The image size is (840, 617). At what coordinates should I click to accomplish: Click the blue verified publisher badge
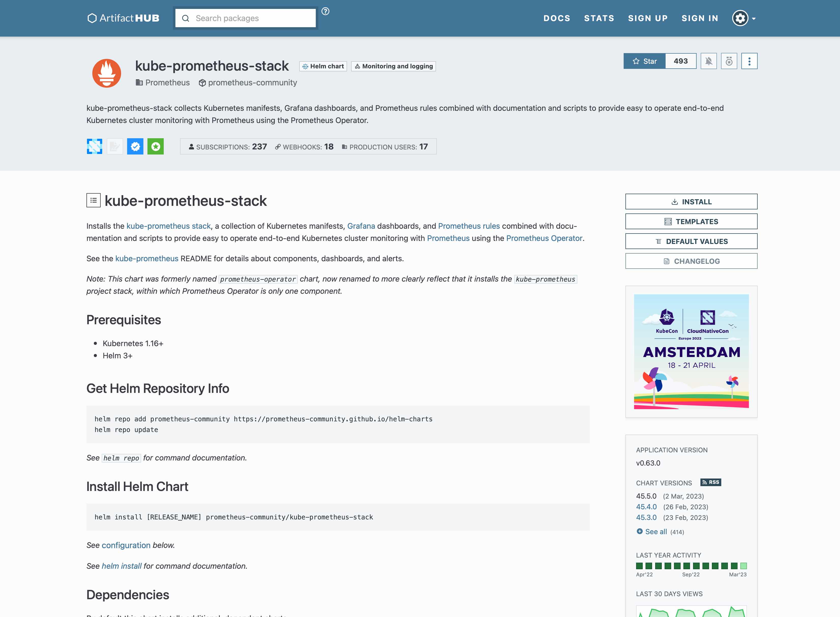point(135,146)
